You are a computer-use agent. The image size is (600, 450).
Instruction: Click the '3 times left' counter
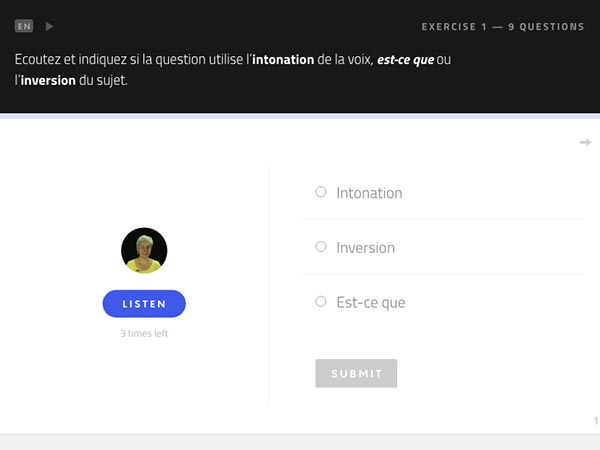tap(144, 333)
